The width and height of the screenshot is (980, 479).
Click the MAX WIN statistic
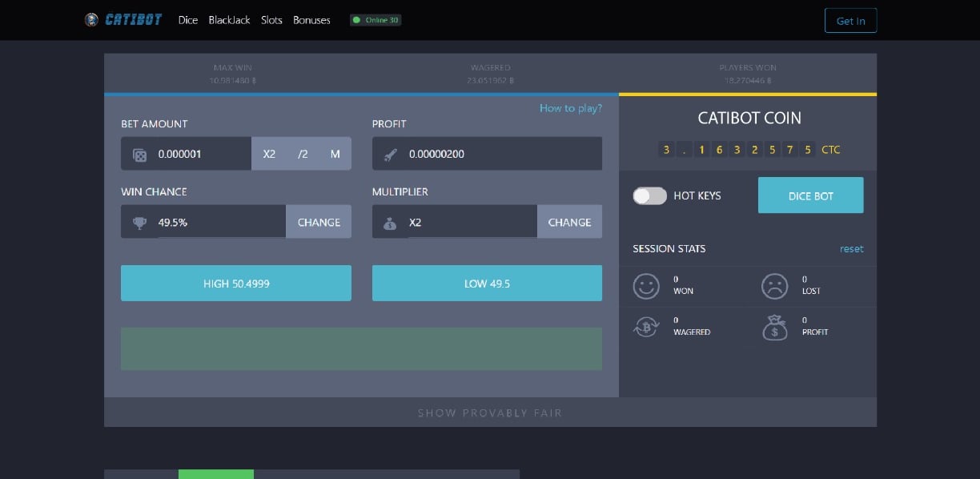pyautogui.click(x=233, y=74)
